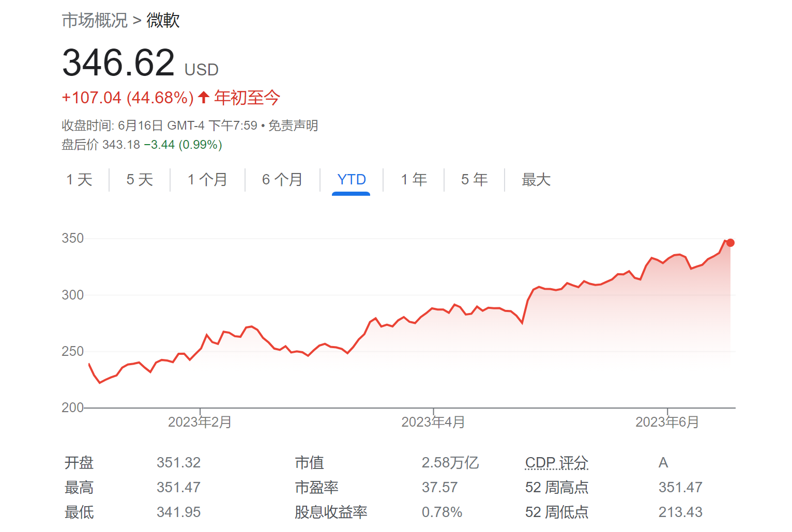792x532 pixels.
Task: Click the CDP 评分 value A
Action: (663, 463)
